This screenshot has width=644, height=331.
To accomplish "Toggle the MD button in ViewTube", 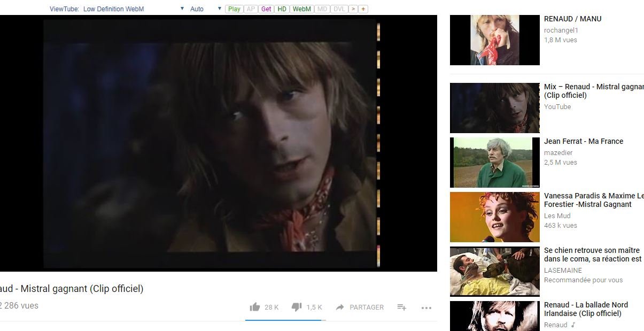I will [322, 9].
